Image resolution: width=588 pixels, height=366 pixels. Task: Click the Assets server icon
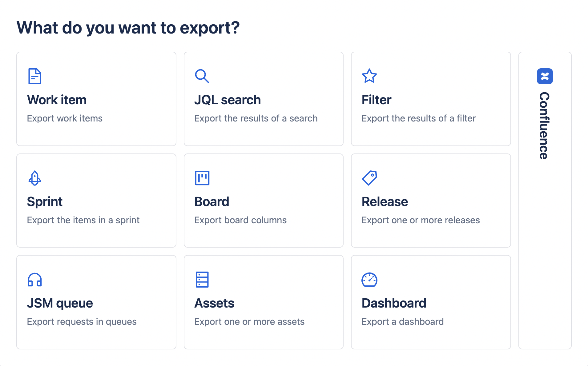pyautogui.click(x=202, y=280)
